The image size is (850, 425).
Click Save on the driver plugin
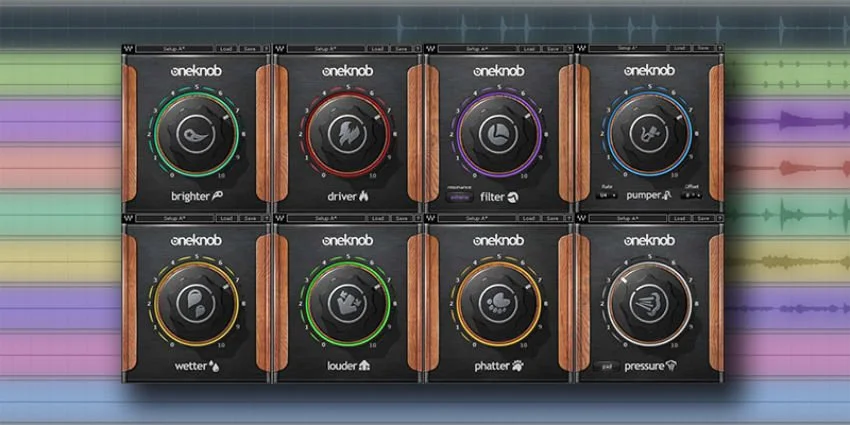(402, 49)
